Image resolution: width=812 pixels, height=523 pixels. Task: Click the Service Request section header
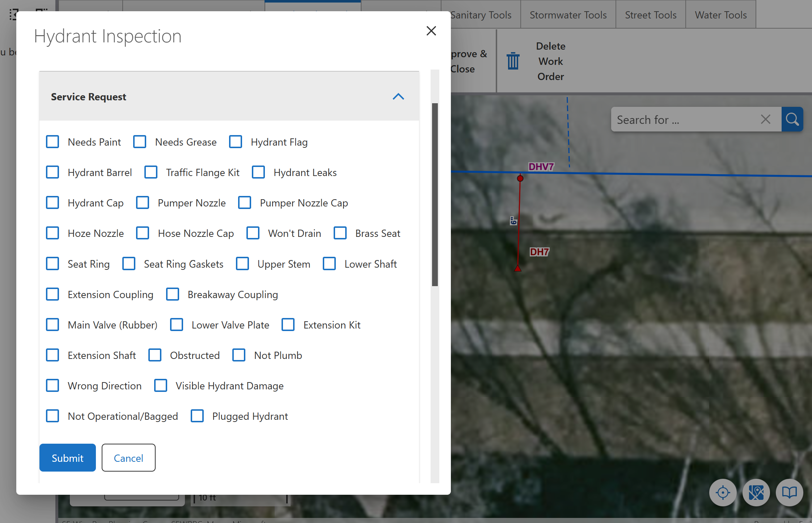click(229, 96)
